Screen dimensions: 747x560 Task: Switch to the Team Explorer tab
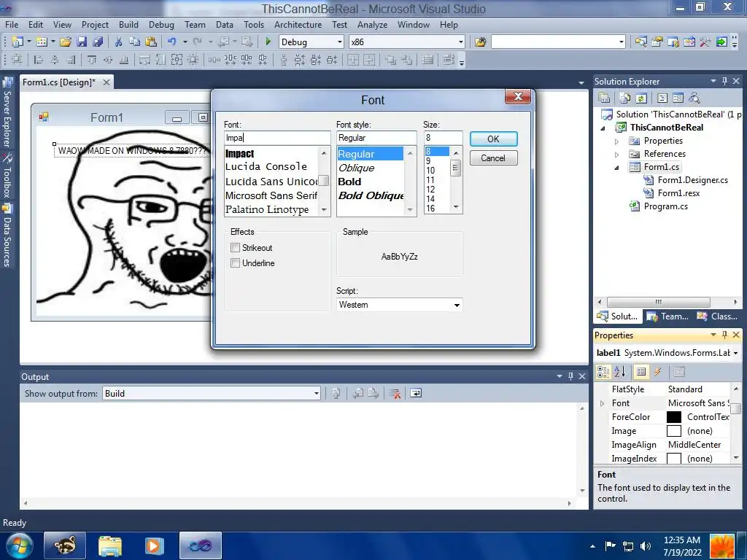pyautogui.click(x=667, y=316)
